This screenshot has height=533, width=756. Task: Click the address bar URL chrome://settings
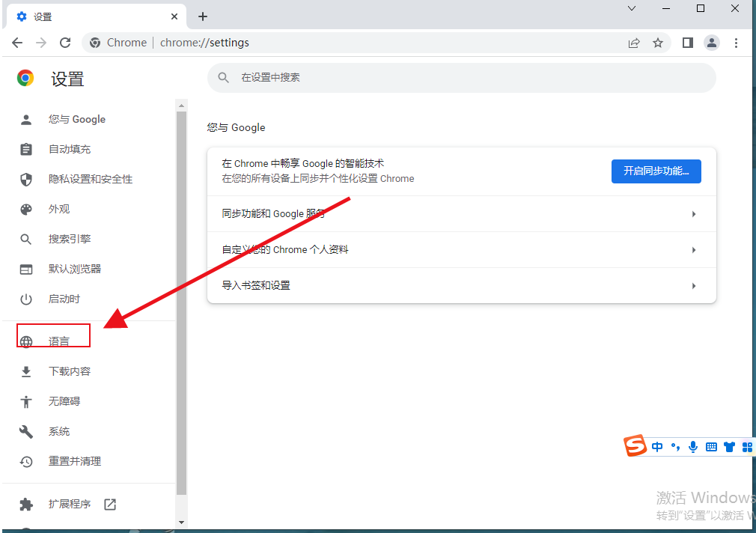tap(204, 43)
